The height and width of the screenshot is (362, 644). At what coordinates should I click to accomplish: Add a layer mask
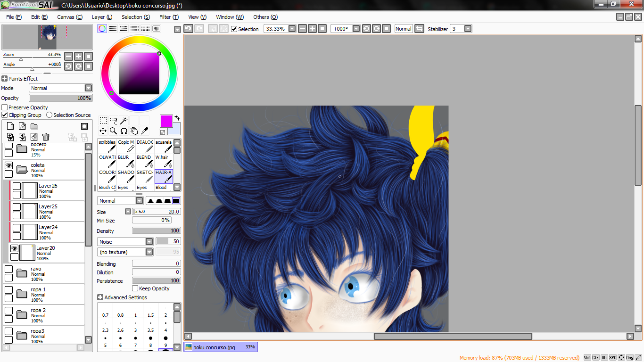84,126
